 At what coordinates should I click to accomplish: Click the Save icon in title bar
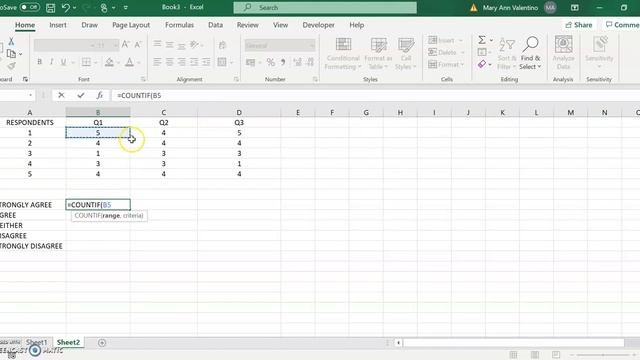tap(51, 8)
